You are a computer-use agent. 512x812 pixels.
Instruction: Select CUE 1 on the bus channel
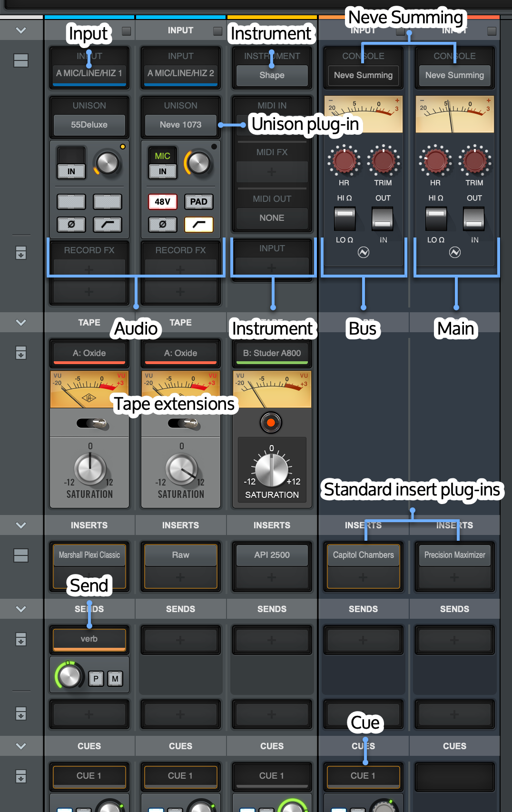(364, 776)
